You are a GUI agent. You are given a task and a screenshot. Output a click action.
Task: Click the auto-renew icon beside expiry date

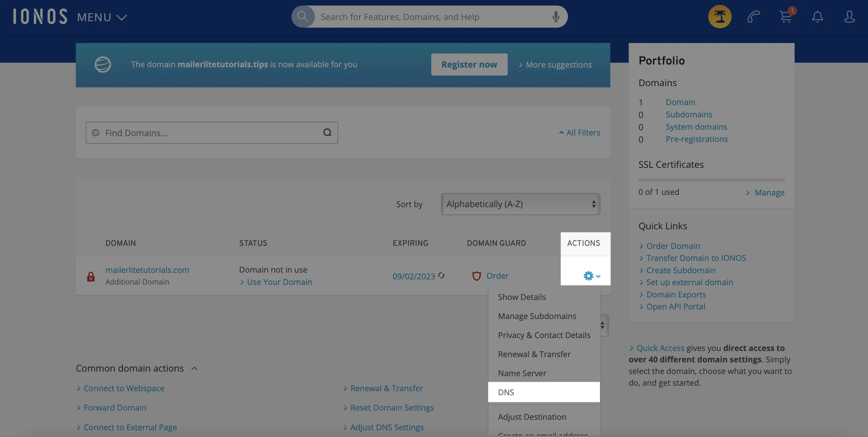441,276
